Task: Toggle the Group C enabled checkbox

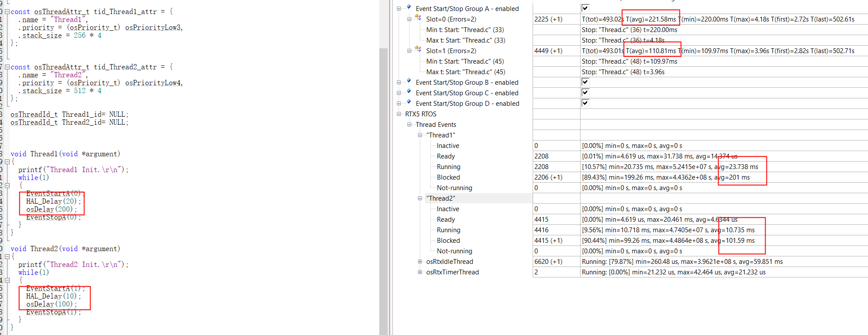Action: 585,92
